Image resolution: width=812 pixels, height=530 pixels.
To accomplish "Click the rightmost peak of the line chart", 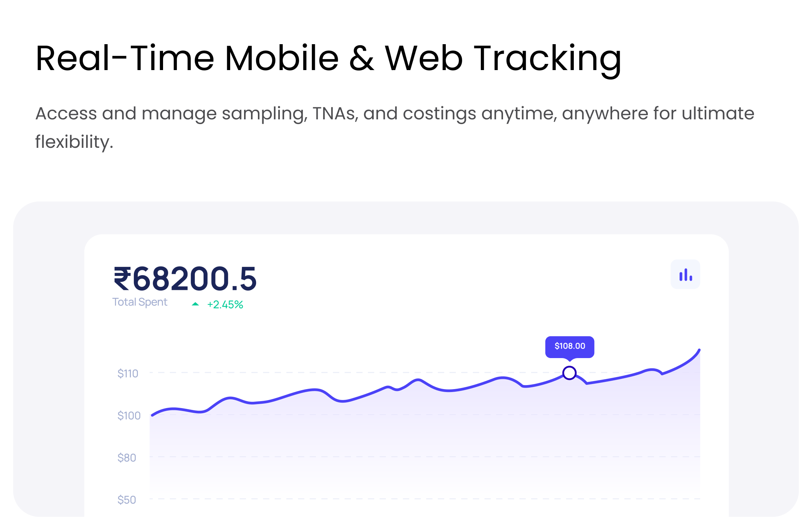I will coord(699,350).
